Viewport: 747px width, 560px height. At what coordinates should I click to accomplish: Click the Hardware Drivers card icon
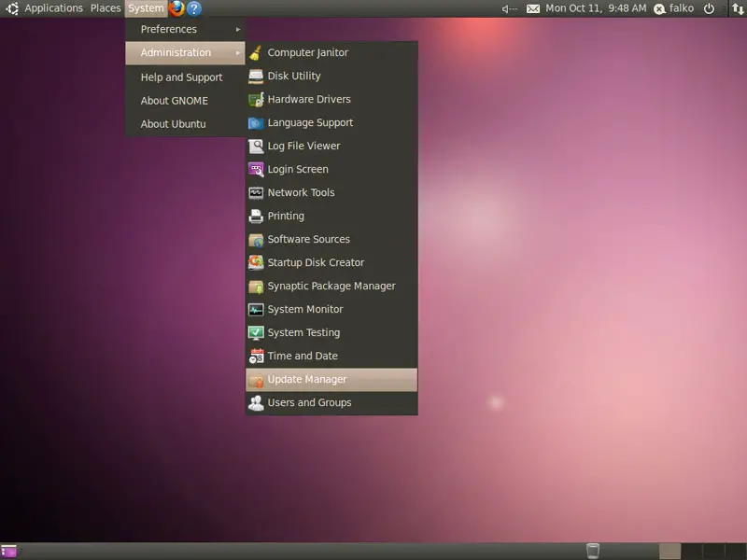click(x=256, y=100)
